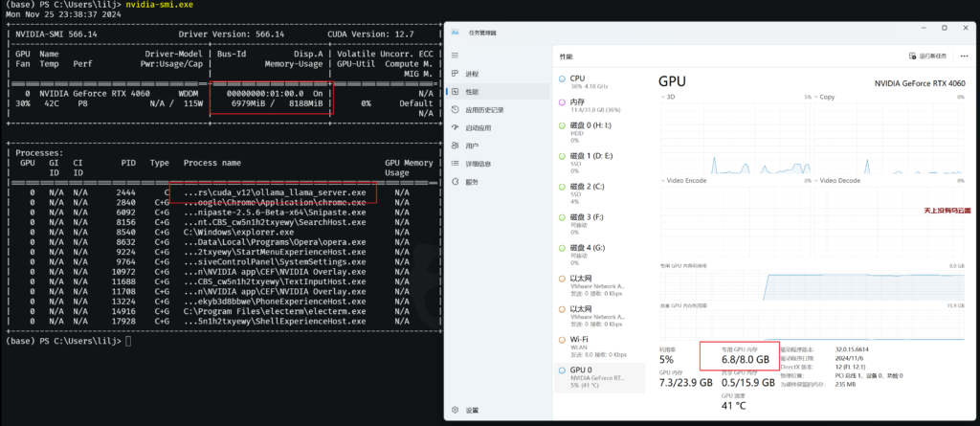Click the Task Manager app icon in title bar
Screen dimensions: 980x426
(x=455, y=32)
